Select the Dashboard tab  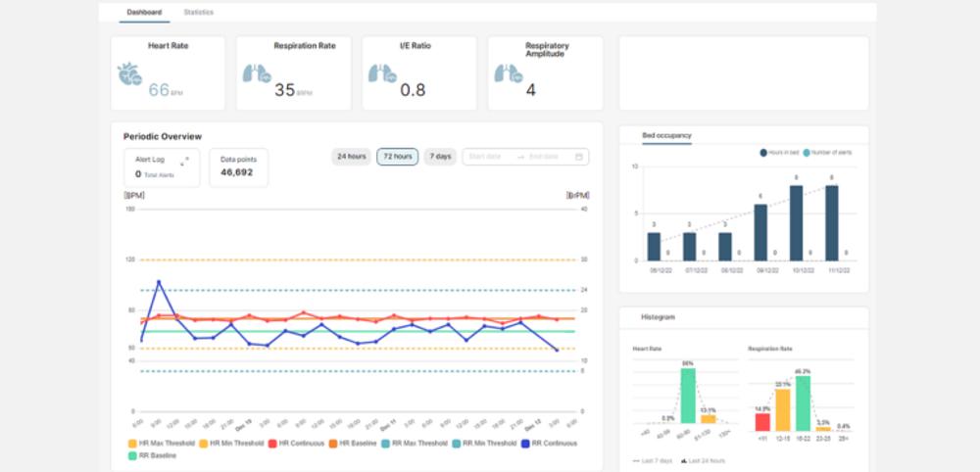click(x=144, y=12)
